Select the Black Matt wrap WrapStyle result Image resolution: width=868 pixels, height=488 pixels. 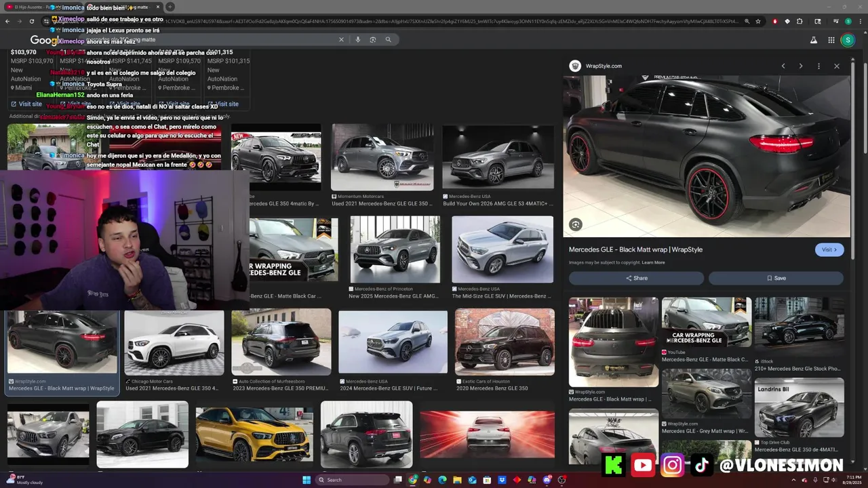[x=62, y=352]
